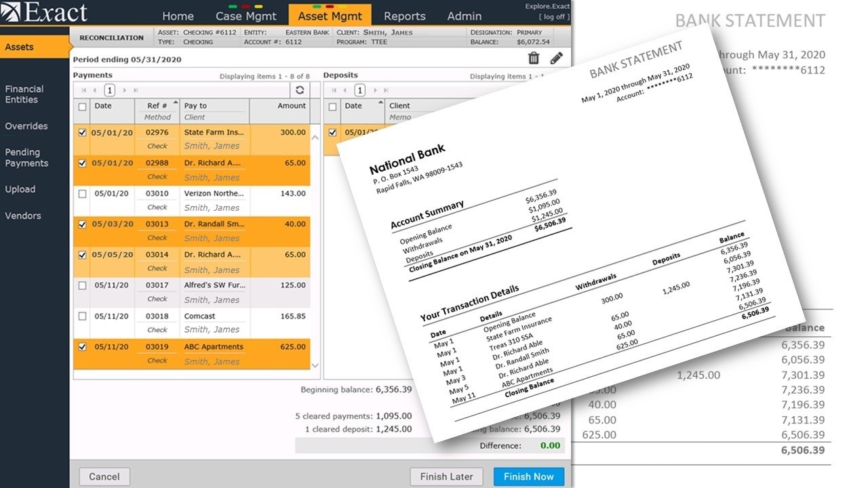Sort Payments by Amount column
Image resolution: width=868 pixels, height=488 pixels.
(x=292, y=106)
